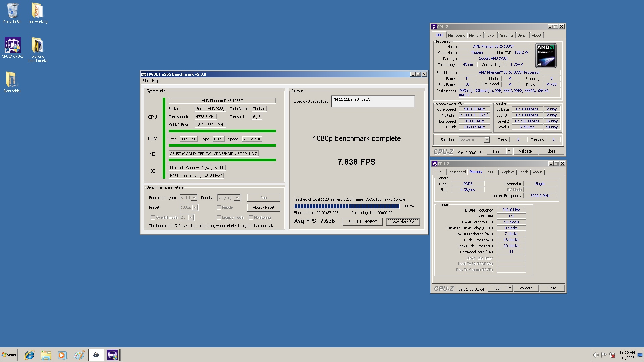The height and width of the screenshot is (362, 644).
Task: Click the Core Speed 4810.23 MHz value
Action: [x=474, y=109]
